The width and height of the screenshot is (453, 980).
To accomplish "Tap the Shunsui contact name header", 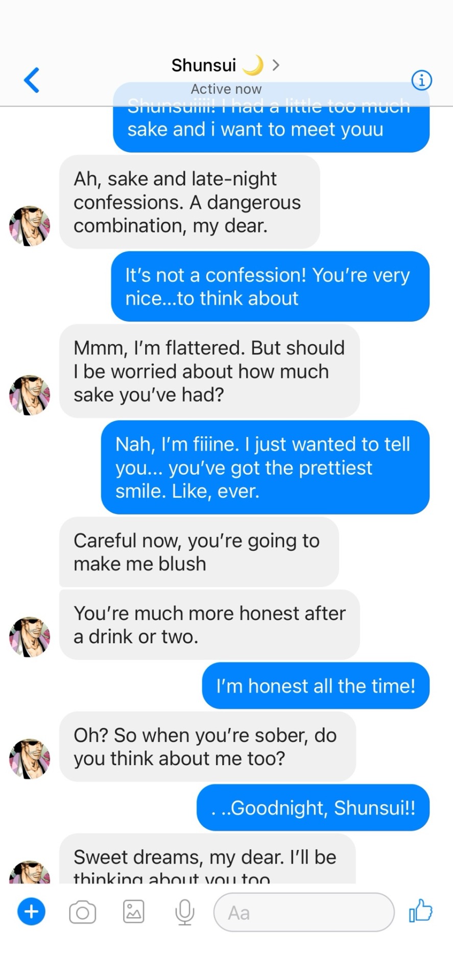I will [x=204, y=65].
